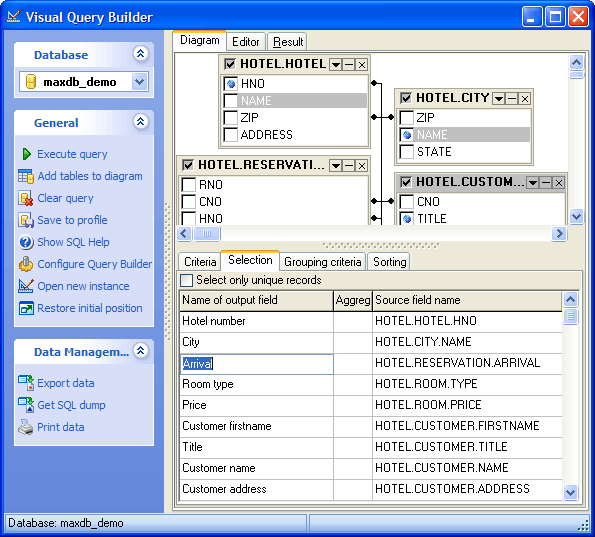This screenshot has width=595, height=537.
Task: Open the HOTEL.HOTEL table dropdown arrow
Action: tap(335, 65)
